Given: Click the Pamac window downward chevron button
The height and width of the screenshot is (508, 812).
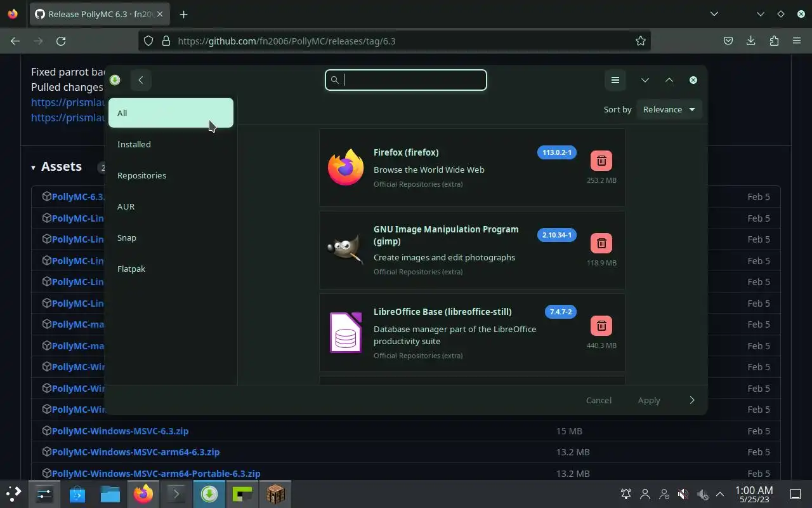Looking at the screenshot, I should 645,80.
